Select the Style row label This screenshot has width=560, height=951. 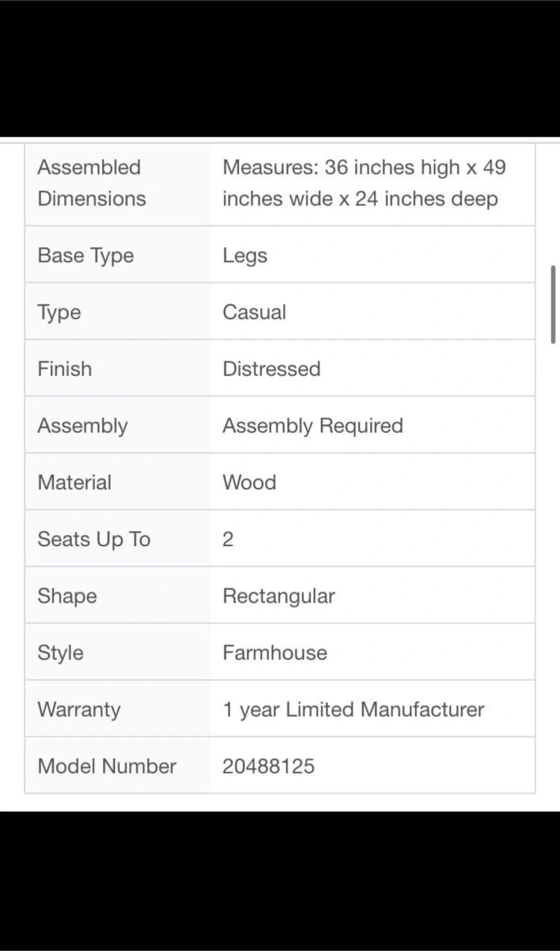click(61, 653)
